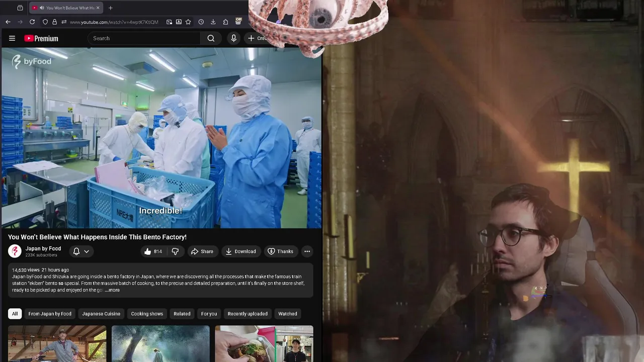644x362 pixels.
Task: Reload the page with refresh icon
Action: (x=32, y=22)
